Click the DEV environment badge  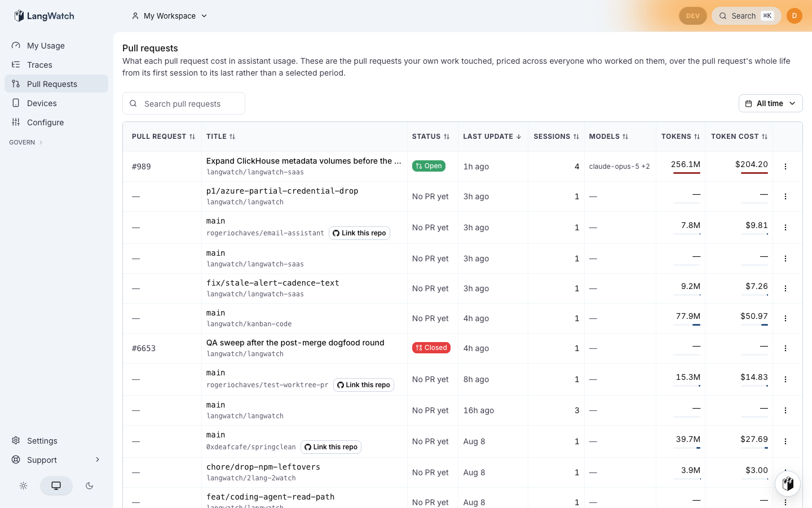pos(693,16)
